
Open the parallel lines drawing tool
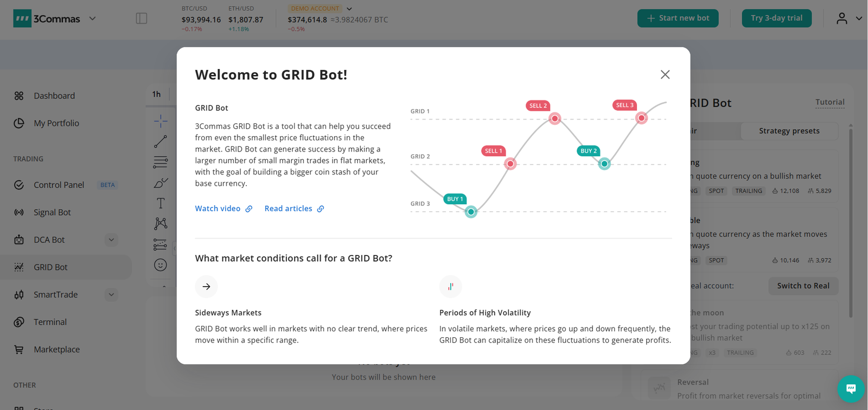coord(160,162)
